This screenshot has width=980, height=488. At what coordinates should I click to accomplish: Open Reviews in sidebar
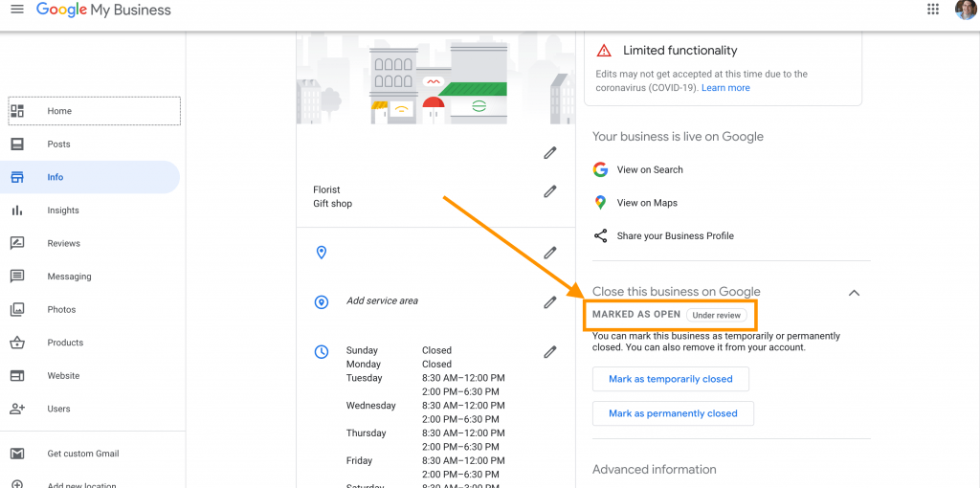click(90, 244)
